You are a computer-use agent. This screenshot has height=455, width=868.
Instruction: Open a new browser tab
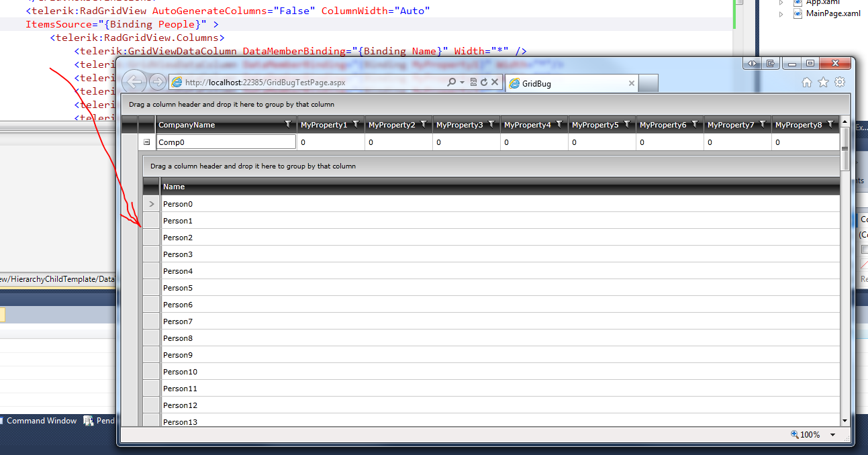tap(648, 83)
